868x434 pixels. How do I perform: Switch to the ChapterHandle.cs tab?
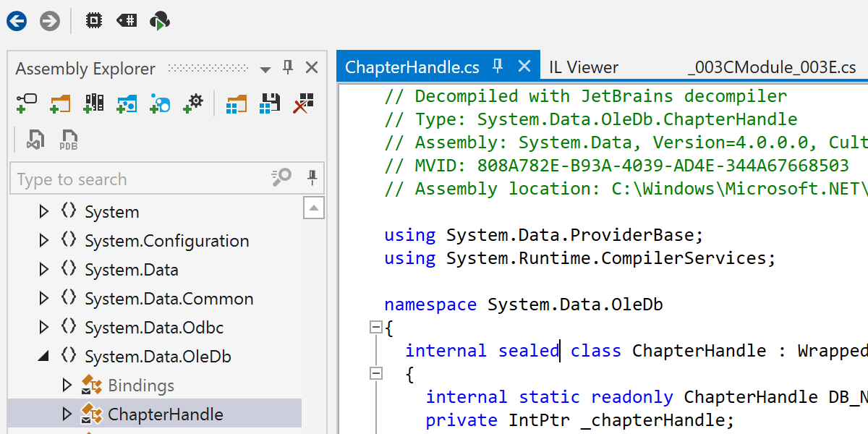(412, 67)
